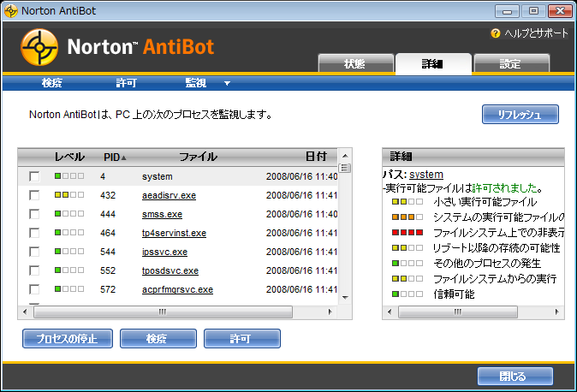Image resolution: width=577 pixels, height=392 pixels.
Task: Click the title bar Norton AntiBot icon
Action: (11, 10)
